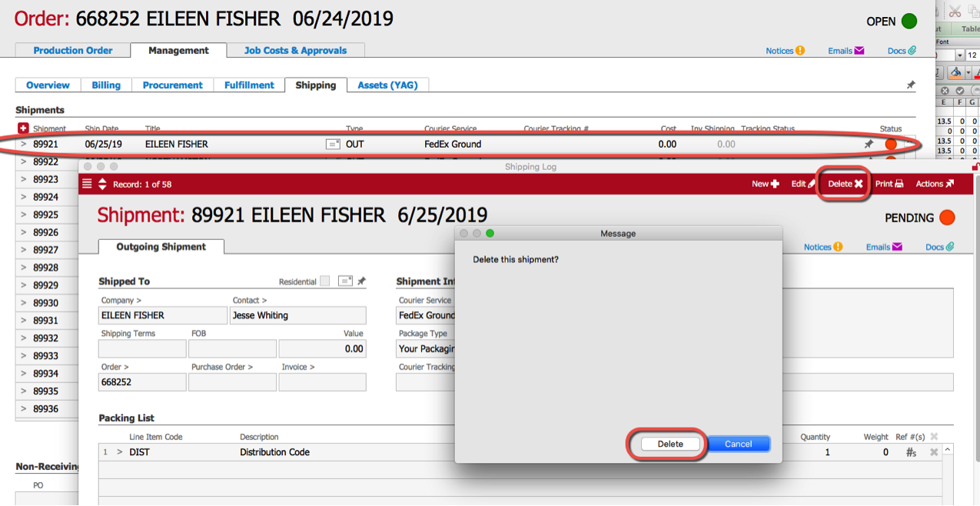Image resolution: width=980 pixels, height=506 pixels.
Task: Open the Actions menu in Shipping Log
Action: click(x=935, y=184)
